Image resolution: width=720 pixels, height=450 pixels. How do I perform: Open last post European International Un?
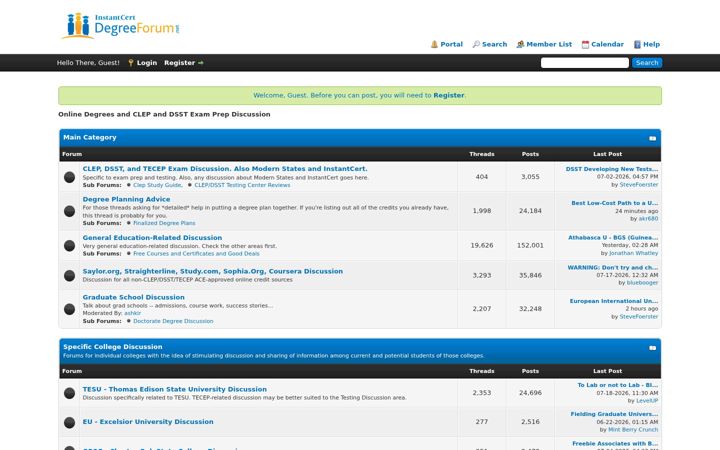click(613, 301)
